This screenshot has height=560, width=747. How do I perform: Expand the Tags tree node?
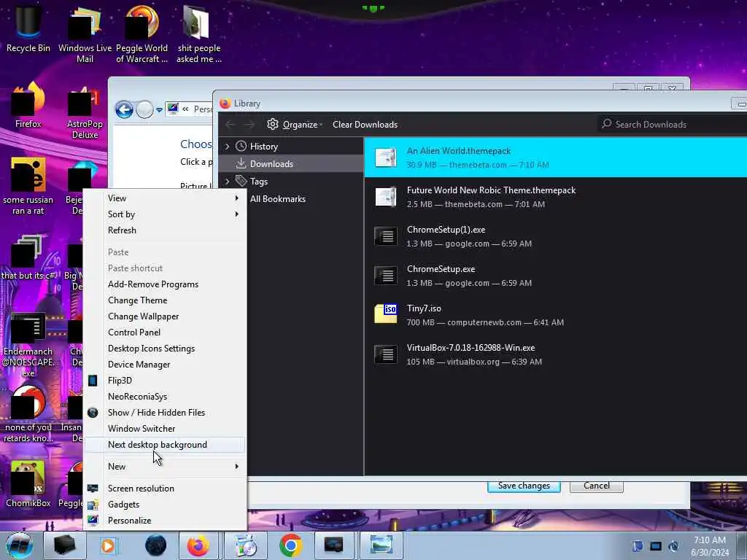[228, 181]
